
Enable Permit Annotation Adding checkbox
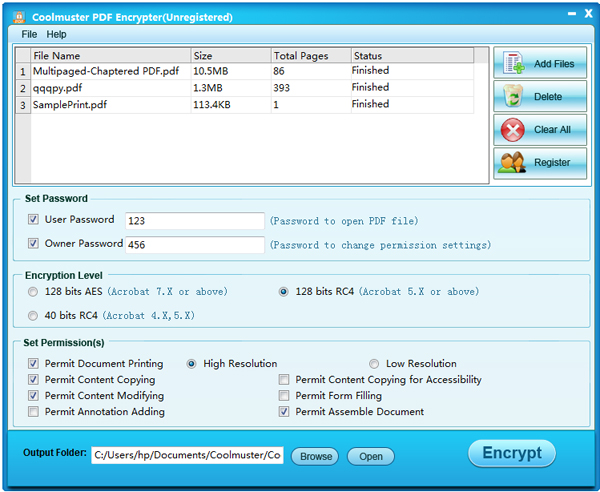[x=34, y=411]
